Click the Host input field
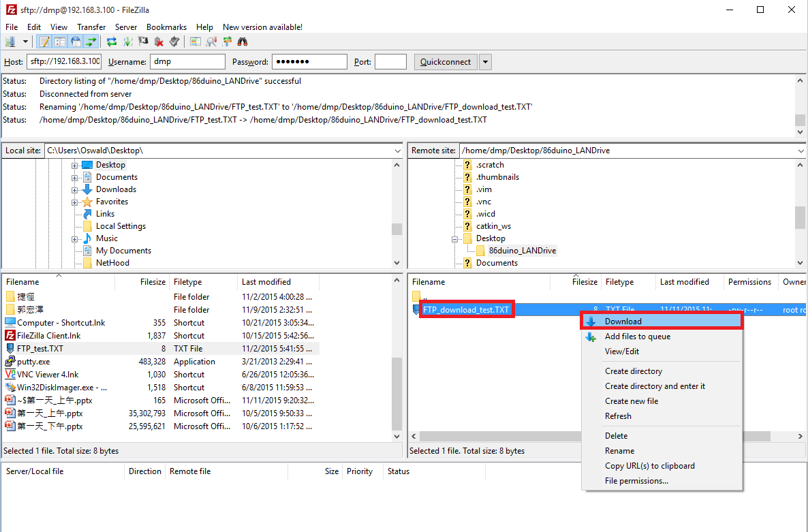The width and height of the screenshot is (808, 532). [65, 62]
